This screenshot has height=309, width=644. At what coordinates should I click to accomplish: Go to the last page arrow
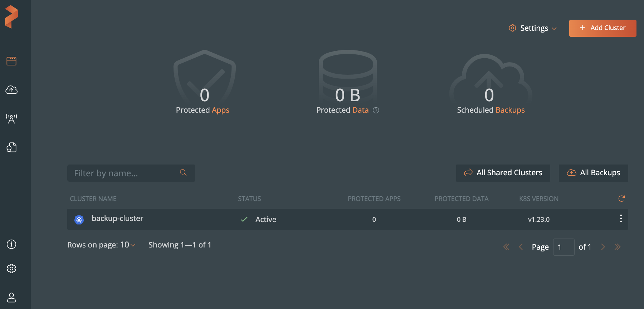click(x=618, y=247)
